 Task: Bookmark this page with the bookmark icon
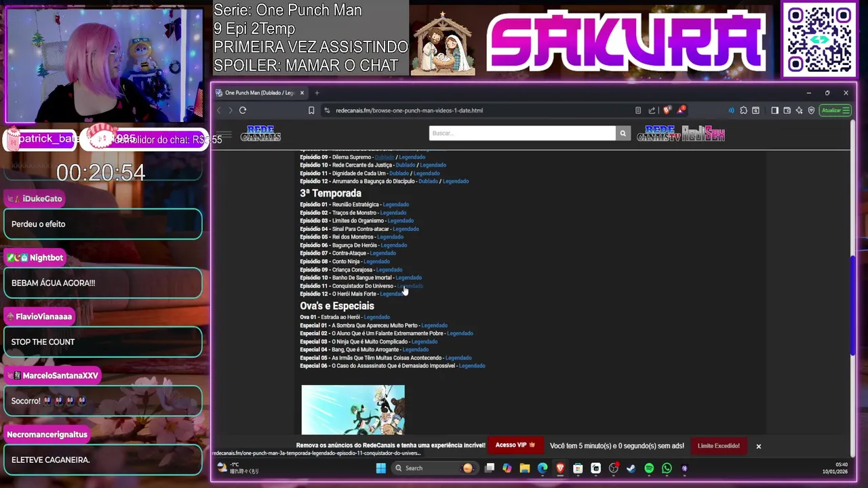pyautogui.click(x=311, y=110)
